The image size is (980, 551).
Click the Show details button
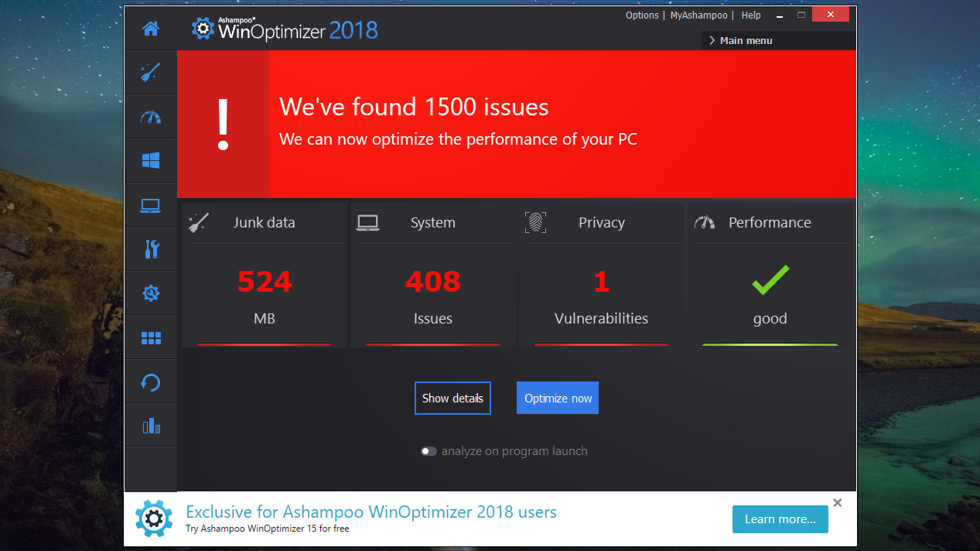tap(452, 399)
